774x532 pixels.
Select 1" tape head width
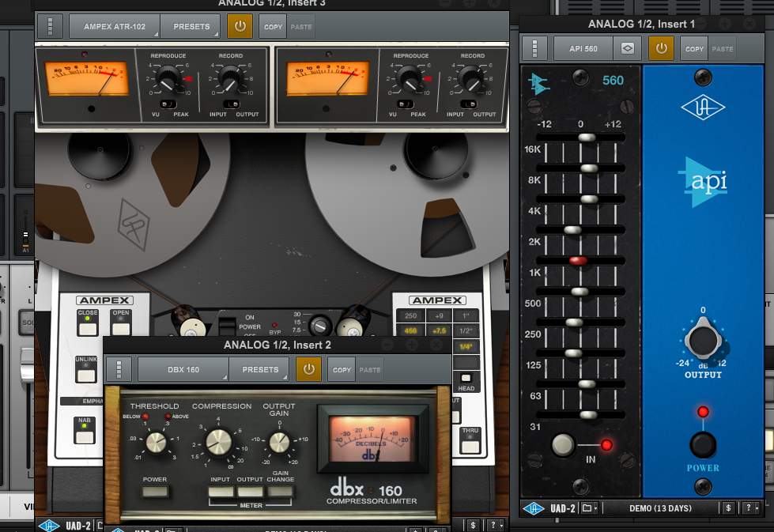(466, 316)
